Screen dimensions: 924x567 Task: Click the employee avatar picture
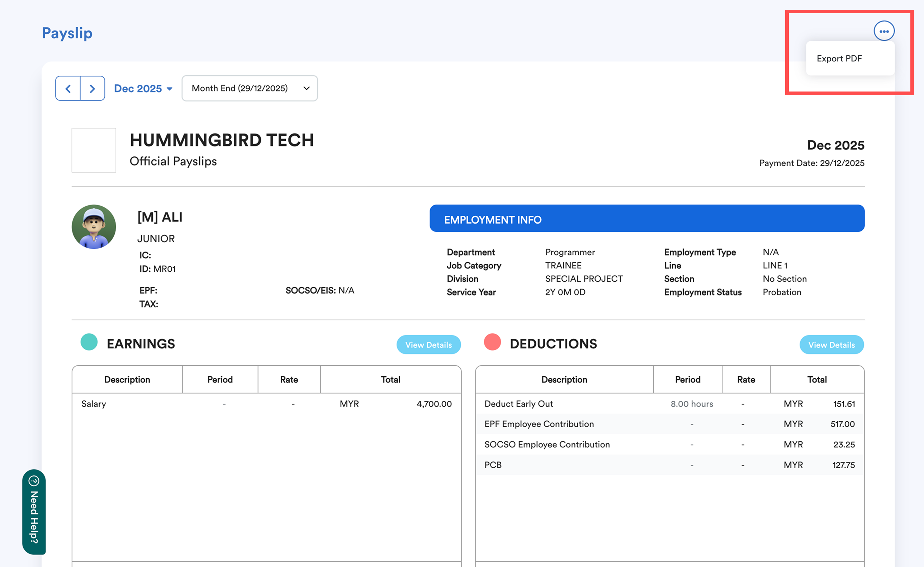94,227
